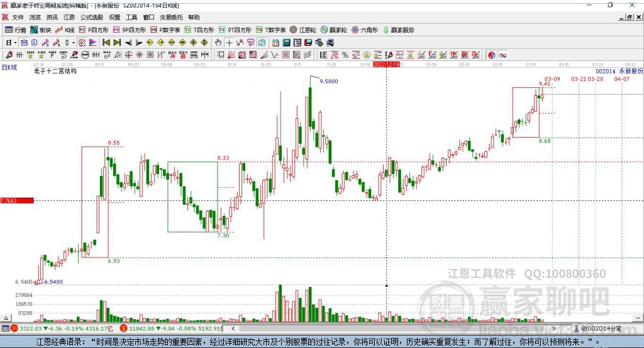
Task: Open the 浏览 menu
Action: tap(35, 17)
